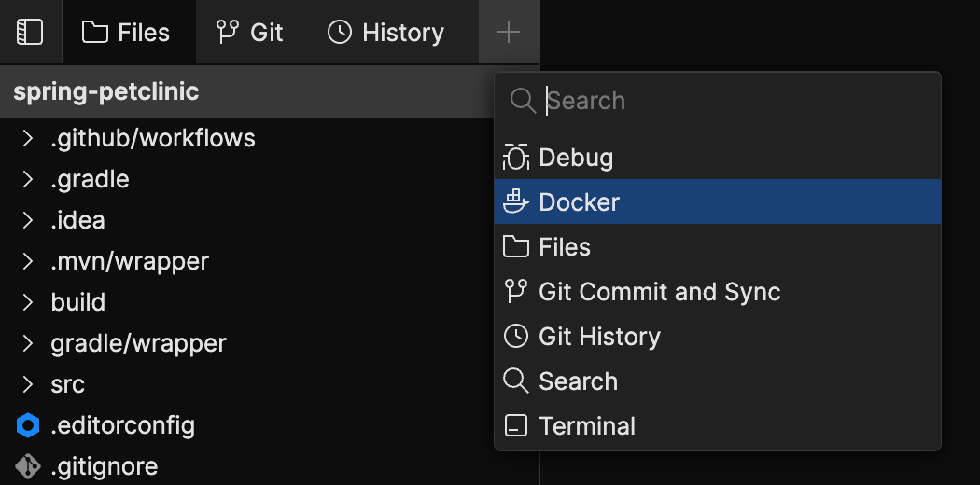Toggle the sidebar panel icon
Viewport: 980px width, 485px height.
point(30,33)
